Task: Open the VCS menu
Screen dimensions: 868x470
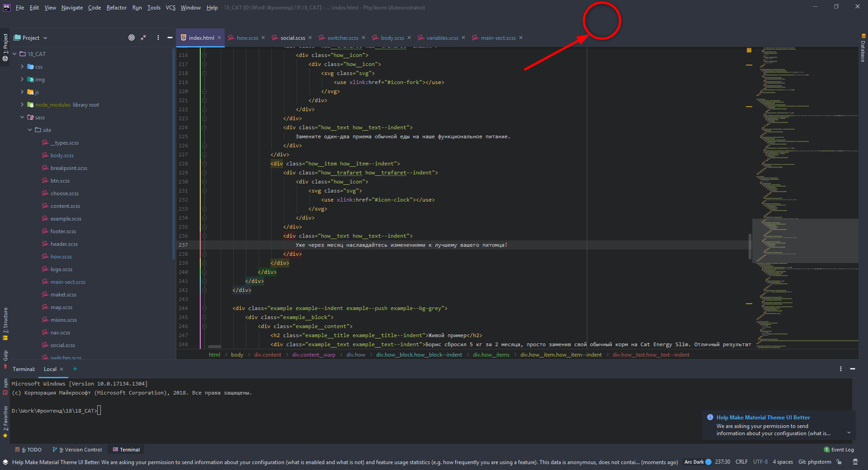Action: point(170,7)
